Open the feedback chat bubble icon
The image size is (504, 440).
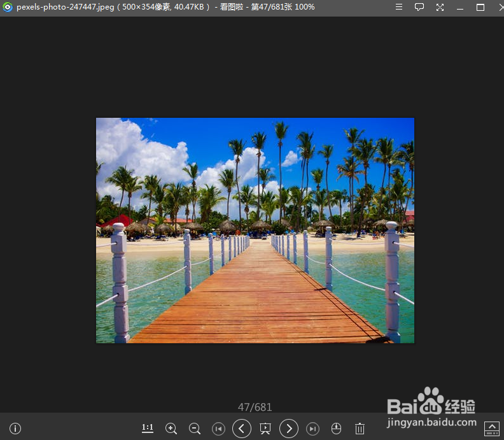(419, 7)
